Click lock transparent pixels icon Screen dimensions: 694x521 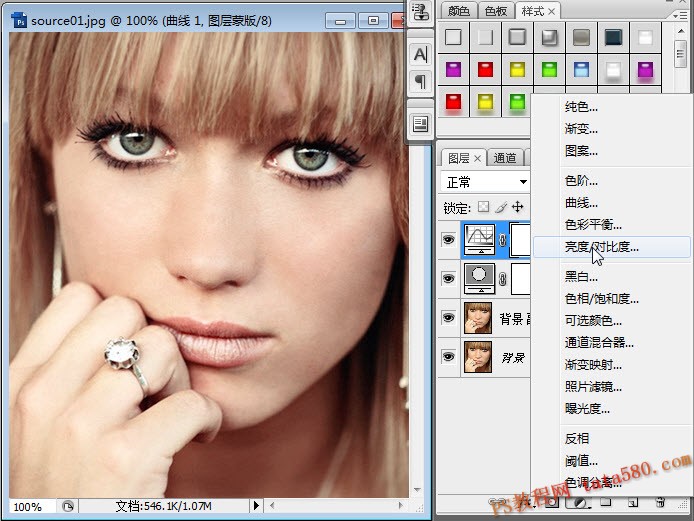point(483,207)
